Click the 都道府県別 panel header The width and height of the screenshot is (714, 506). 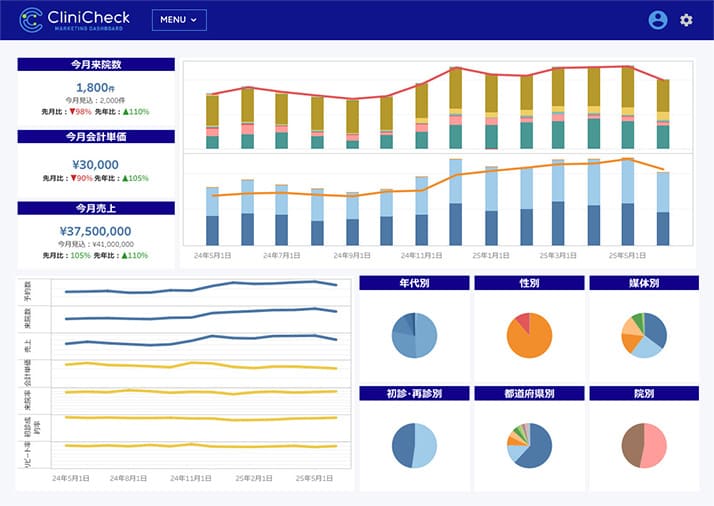[x=529, y=393]
